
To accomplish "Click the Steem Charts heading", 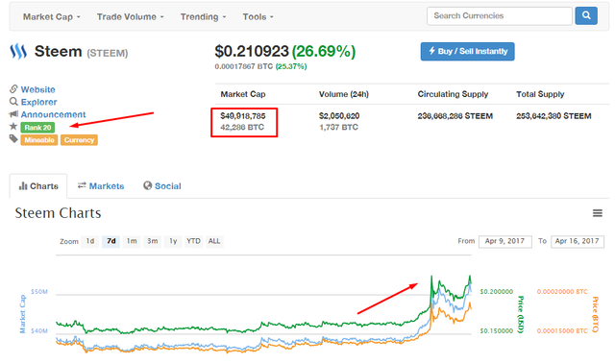I will click(58, 213).
